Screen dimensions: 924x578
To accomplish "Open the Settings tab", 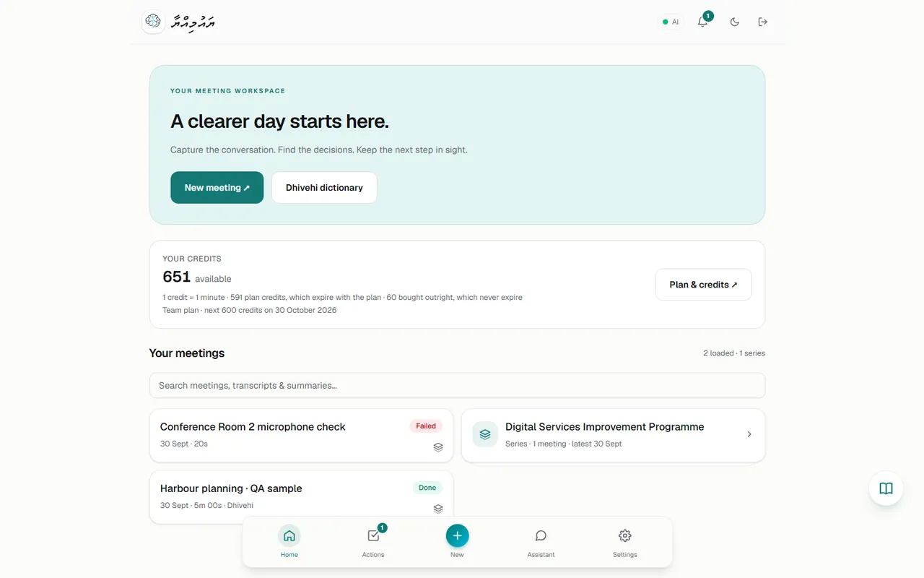I will click(x=625, y=543).
